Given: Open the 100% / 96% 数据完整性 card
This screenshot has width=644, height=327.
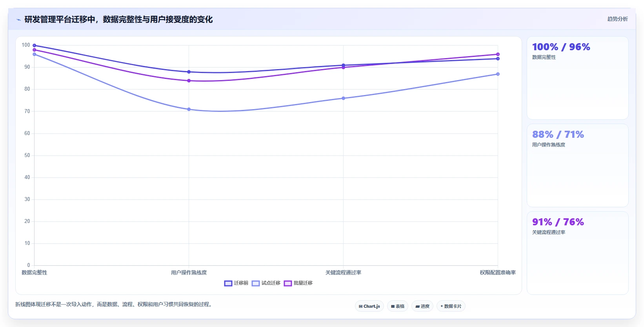Looking at the screenshot, I should click(577, 78).
